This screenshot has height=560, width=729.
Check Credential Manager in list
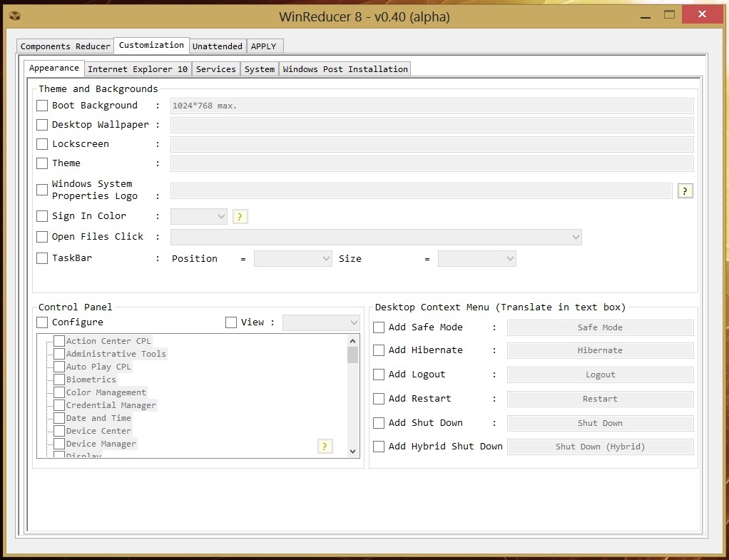59,405
